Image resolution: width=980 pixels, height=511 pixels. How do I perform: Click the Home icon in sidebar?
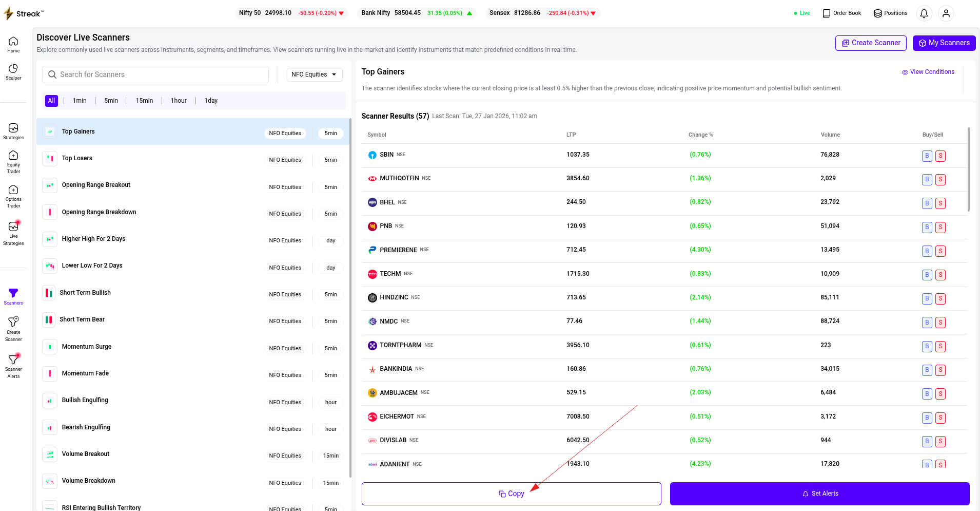(13, 45)
